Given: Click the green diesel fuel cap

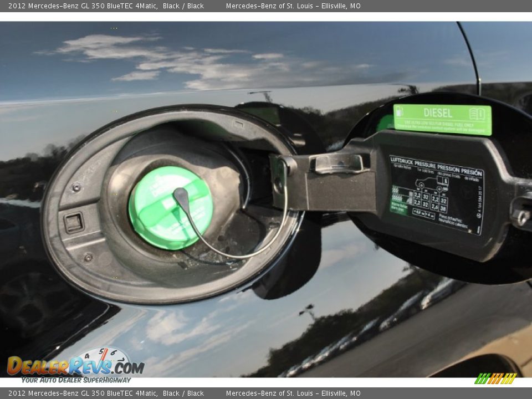Looking at the screenshot, I should coord(170,208).
